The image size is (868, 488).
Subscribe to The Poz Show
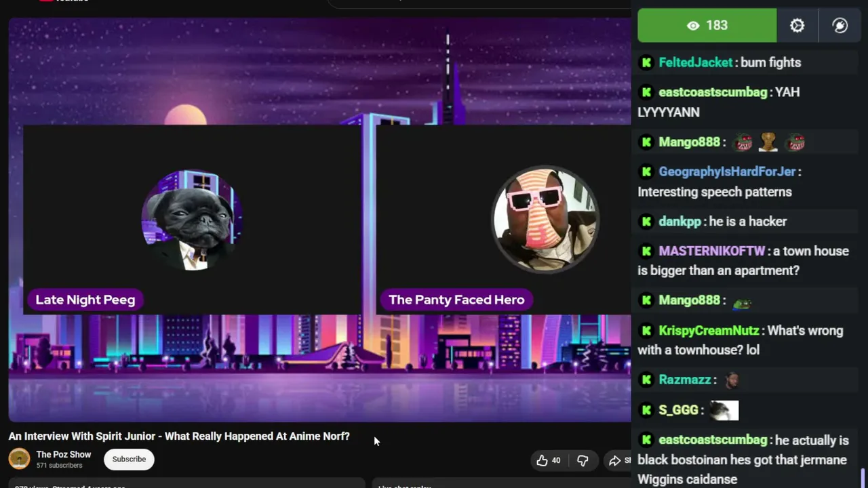pos(129,459)
